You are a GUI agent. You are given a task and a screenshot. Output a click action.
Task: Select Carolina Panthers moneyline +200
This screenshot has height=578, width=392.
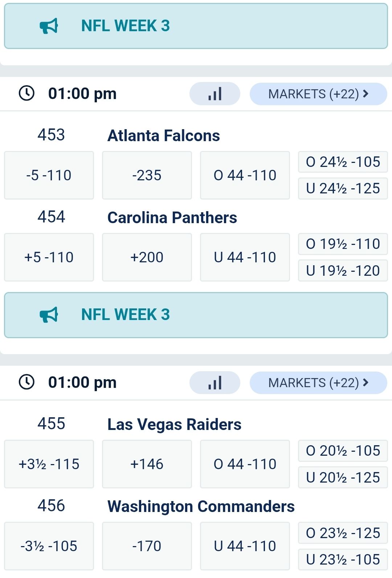[x=147, y=257]
